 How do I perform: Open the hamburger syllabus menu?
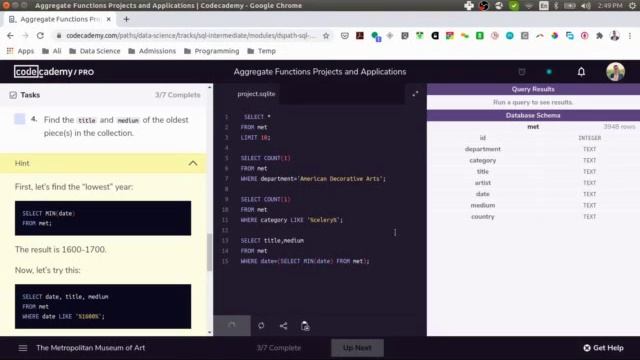coord(23,348)
